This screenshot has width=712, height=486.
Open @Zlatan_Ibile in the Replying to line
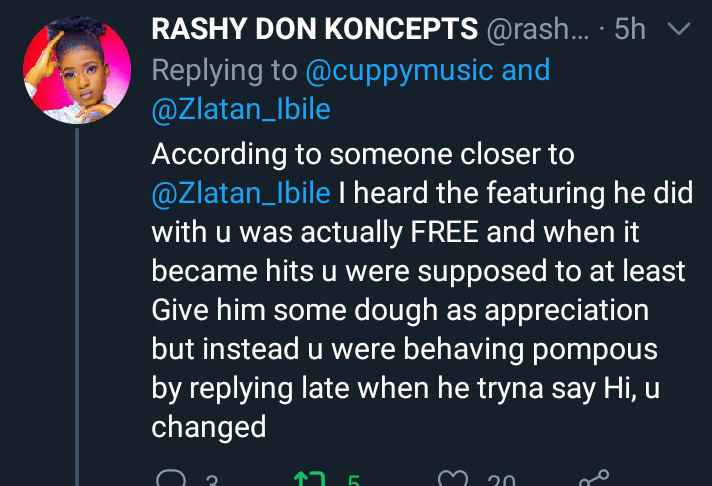point(241,109)
